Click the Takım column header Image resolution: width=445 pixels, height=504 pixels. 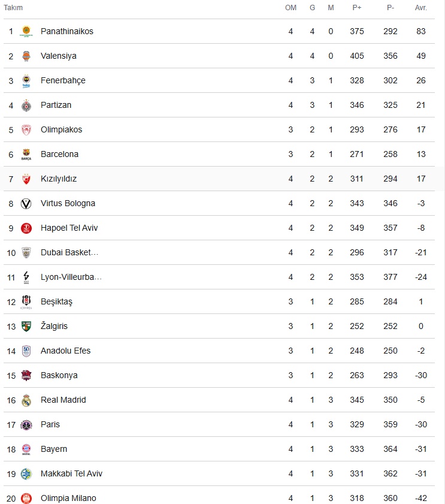pyautogui.click(x=13, y=8)
